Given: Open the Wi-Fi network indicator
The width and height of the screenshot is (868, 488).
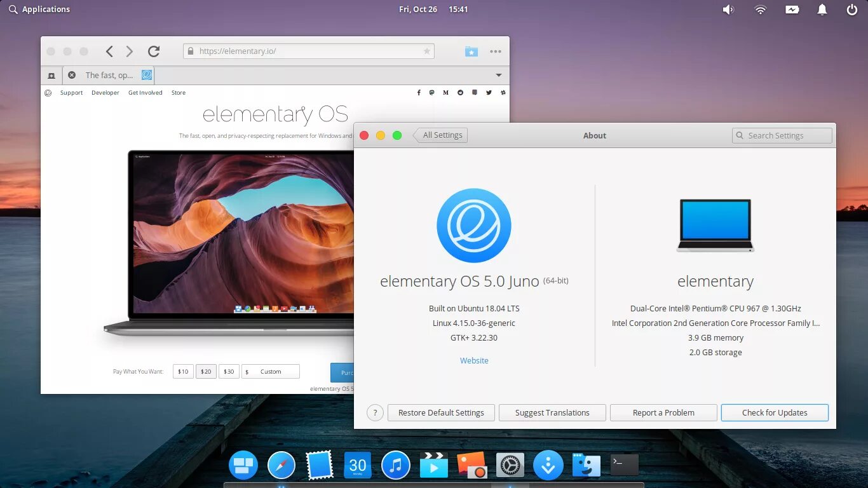Looking at the screenshot, I should point(760,10).
